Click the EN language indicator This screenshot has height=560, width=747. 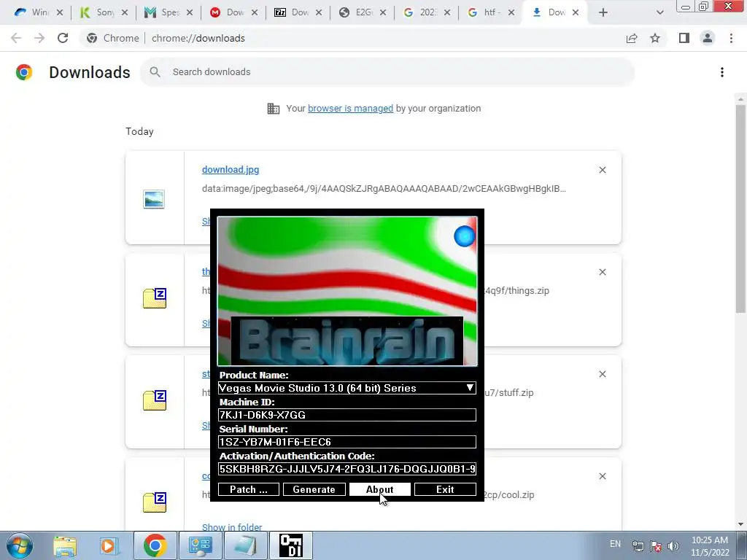click(615, 544)
